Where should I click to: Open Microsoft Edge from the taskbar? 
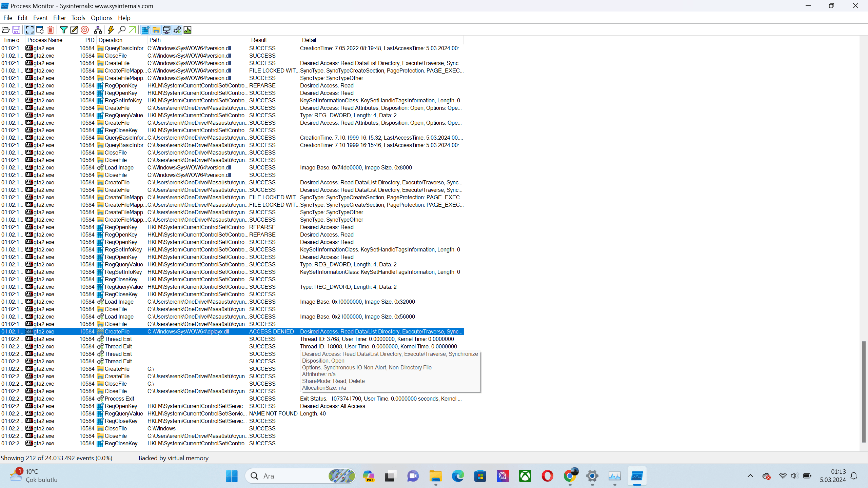click(457, 476)
